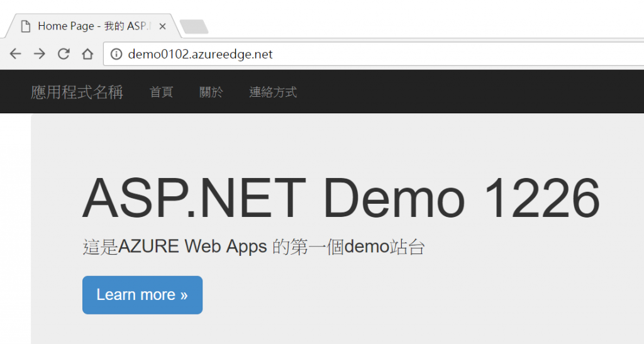The image size is (644, 344).
Task: Open the 關於 navigation item
Action: tap(211, 92)
